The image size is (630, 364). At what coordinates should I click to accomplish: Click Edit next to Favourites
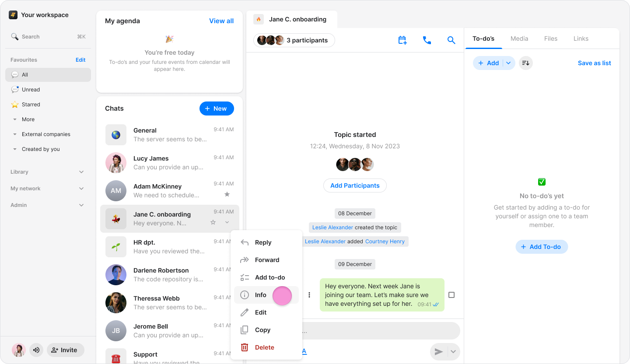point(80,60)
